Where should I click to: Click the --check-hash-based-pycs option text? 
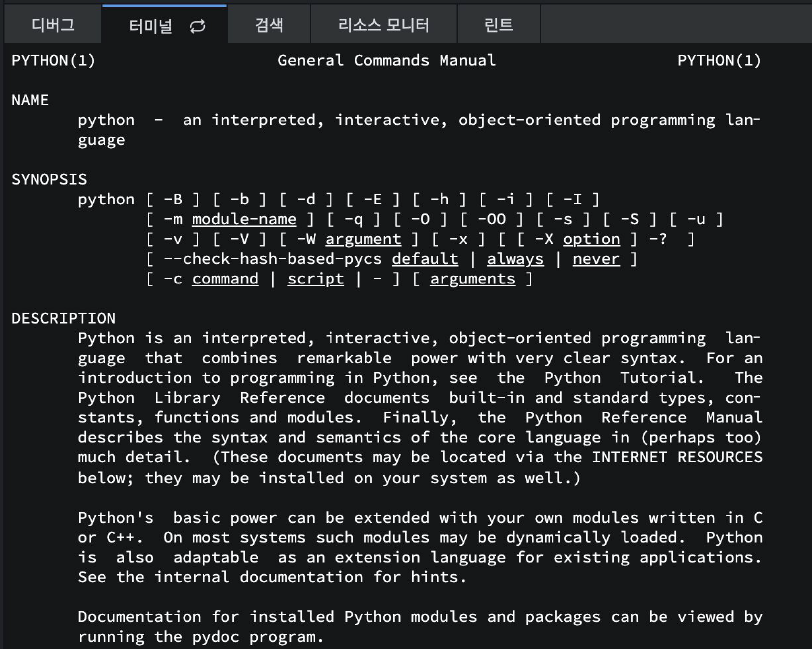click(x=272, y=258)
